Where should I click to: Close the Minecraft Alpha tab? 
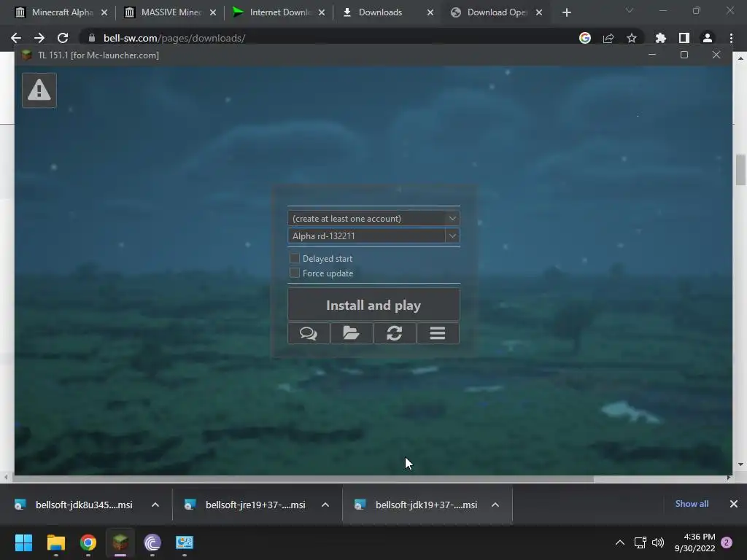click(x=104, y=12)
